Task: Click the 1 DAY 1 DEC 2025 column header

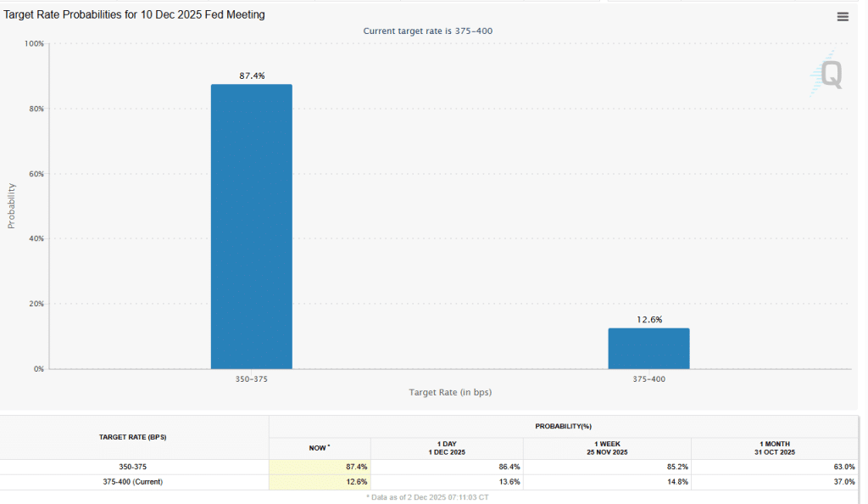Action: (447, 448)
